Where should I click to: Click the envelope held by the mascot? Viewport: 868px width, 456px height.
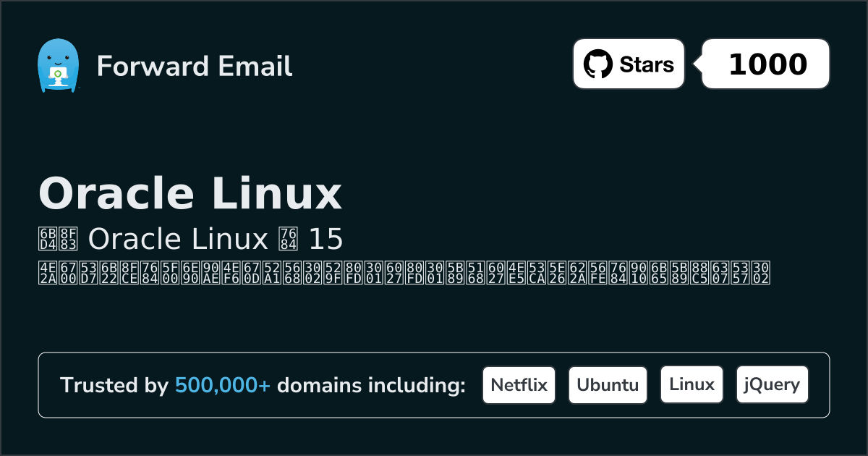pyautogui.click(x=57, y=74)
